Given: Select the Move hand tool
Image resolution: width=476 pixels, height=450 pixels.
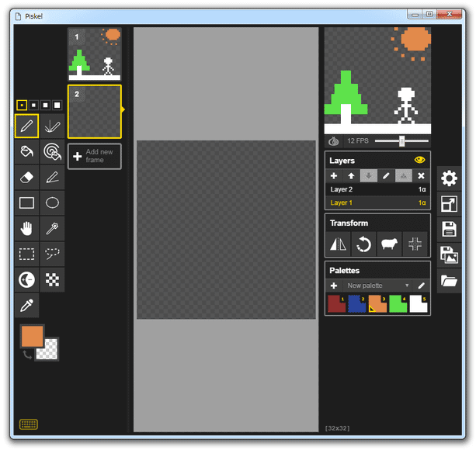Looking at the screenshot, I should point(26,228).
